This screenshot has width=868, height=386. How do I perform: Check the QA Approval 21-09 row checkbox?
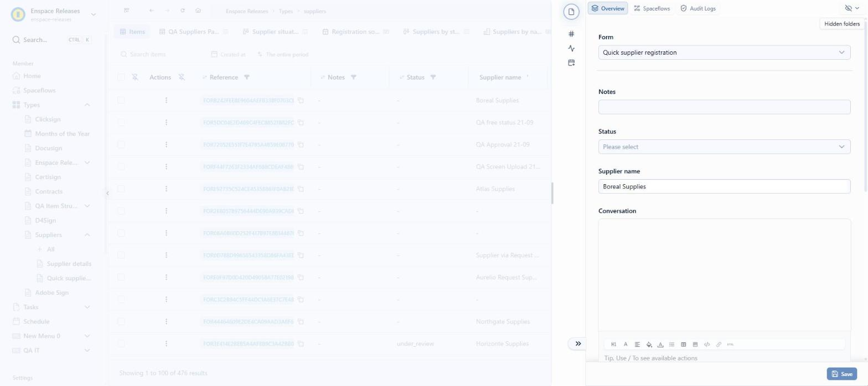point(121,144)
